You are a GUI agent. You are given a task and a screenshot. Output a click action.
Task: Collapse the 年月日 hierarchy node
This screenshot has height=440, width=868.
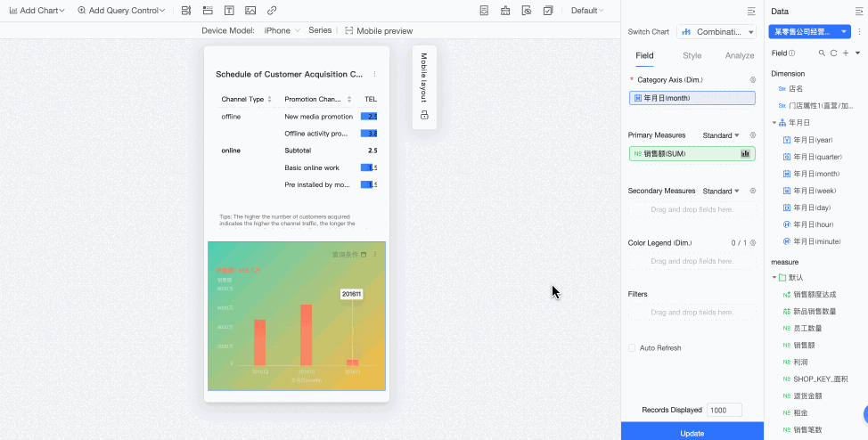pos(774,123)
